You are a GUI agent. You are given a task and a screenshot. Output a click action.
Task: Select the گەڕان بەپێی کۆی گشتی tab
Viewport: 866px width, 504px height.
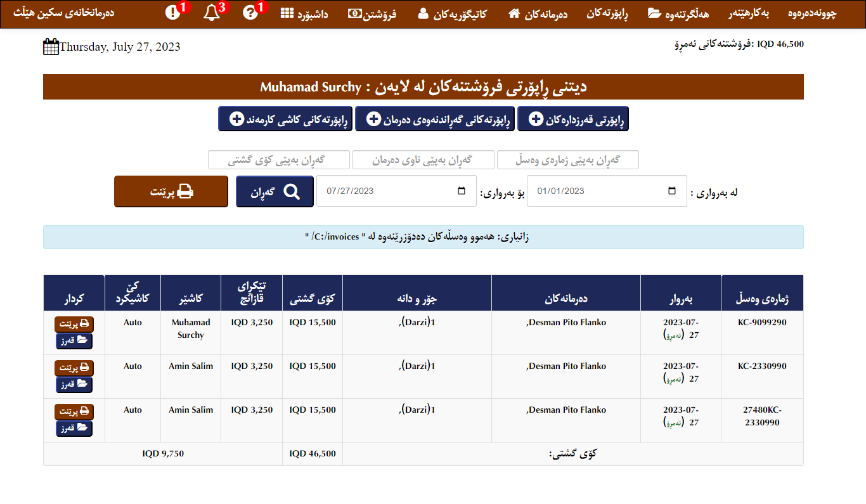pos(279,160)
